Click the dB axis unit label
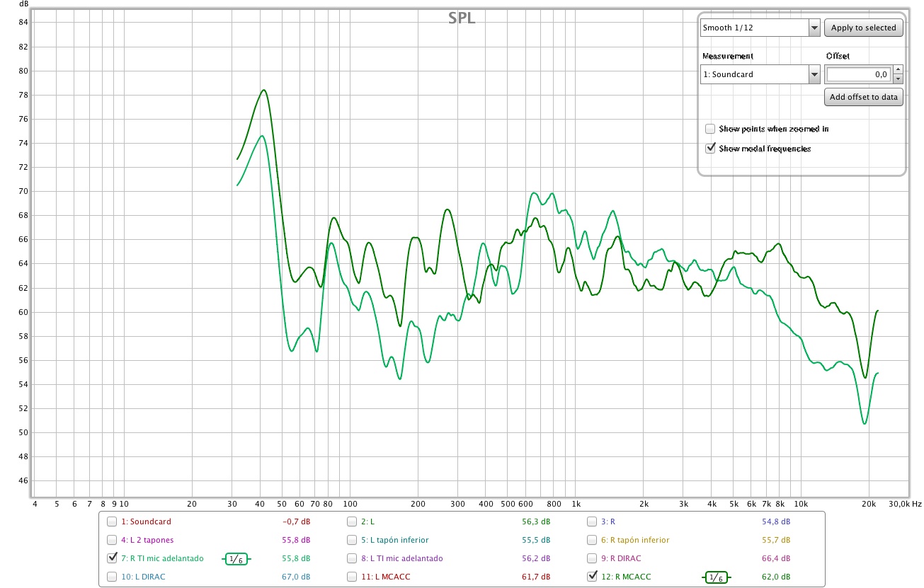 tap(23, 4)
